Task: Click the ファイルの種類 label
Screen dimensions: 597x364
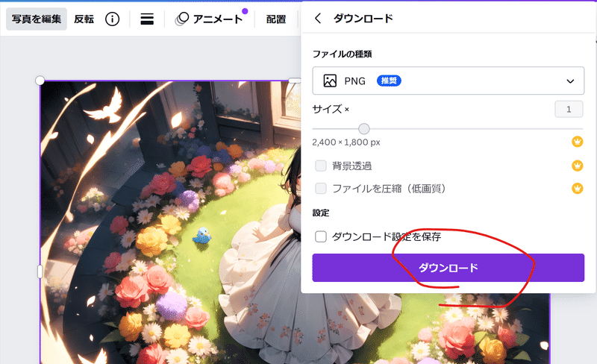Action: coord(342,54)
